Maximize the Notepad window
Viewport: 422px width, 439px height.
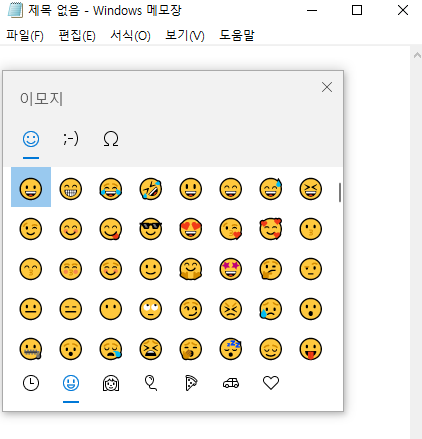[x=357, y=10]
